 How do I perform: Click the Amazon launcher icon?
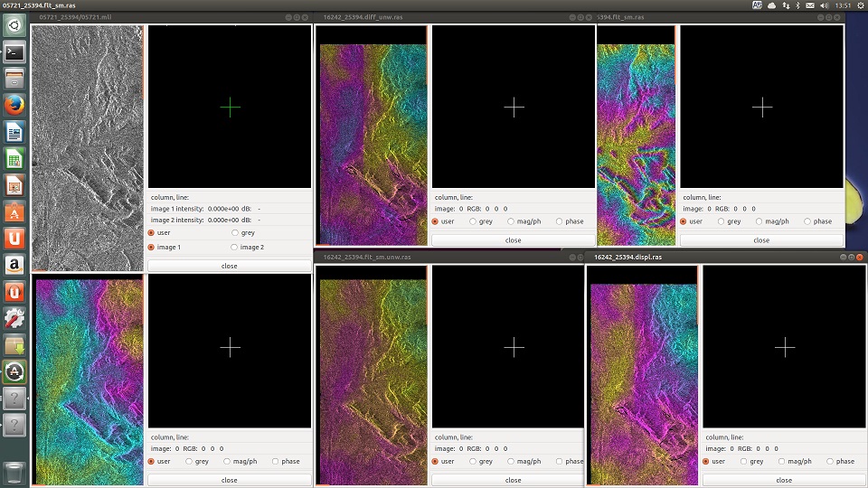click(14, 266)
